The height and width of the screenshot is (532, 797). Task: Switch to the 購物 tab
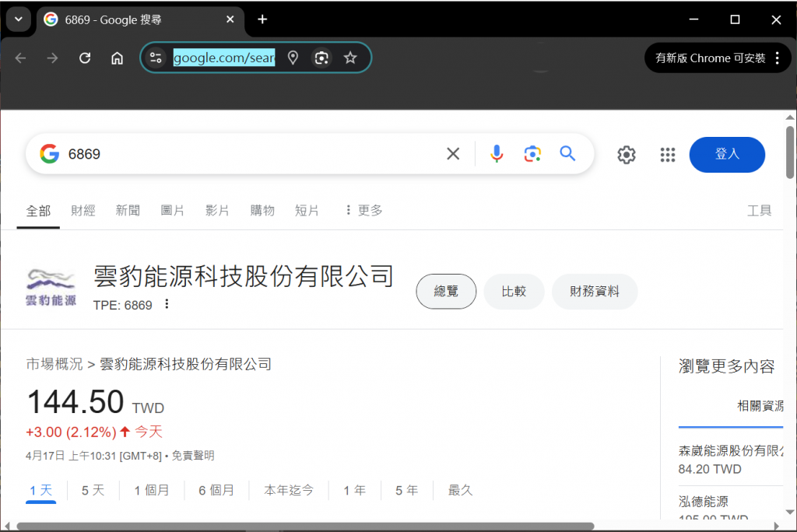(262, 210)
